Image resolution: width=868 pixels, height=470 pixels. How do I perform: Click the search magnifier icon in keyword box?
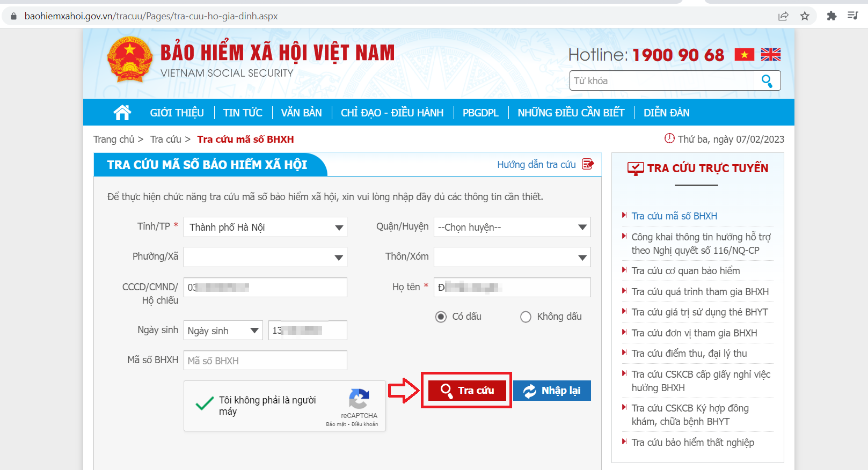tap(767, 81)
